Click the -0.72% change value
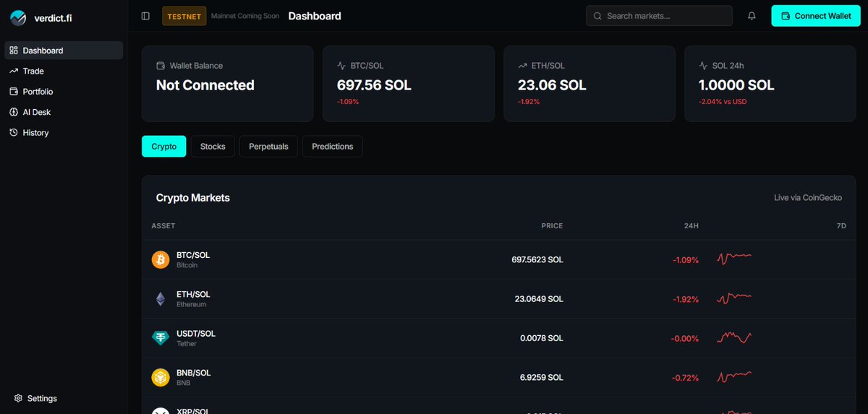Image resolution: width=868 pixels, height=414 pixels. 686,377
